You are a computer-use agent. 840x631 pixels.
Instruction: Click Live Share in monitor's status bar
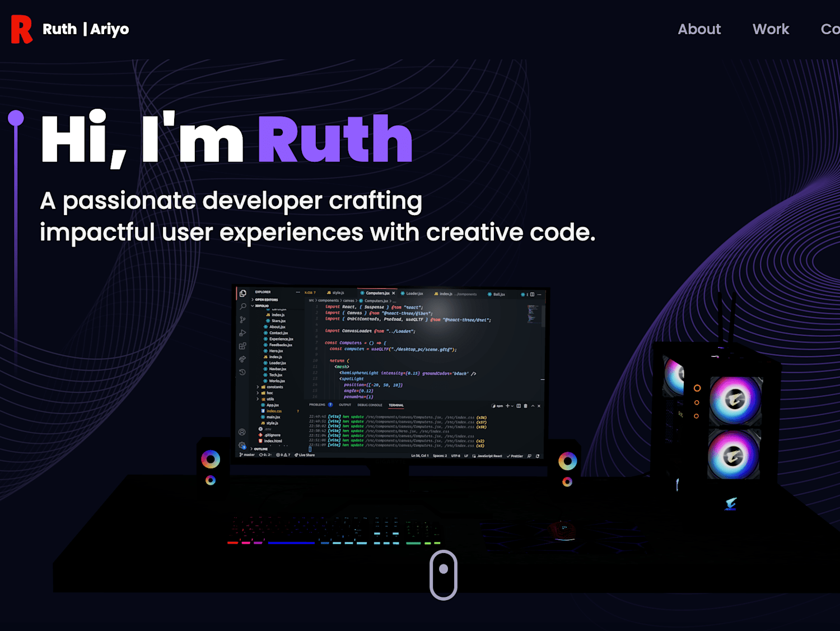pos(305,455)
